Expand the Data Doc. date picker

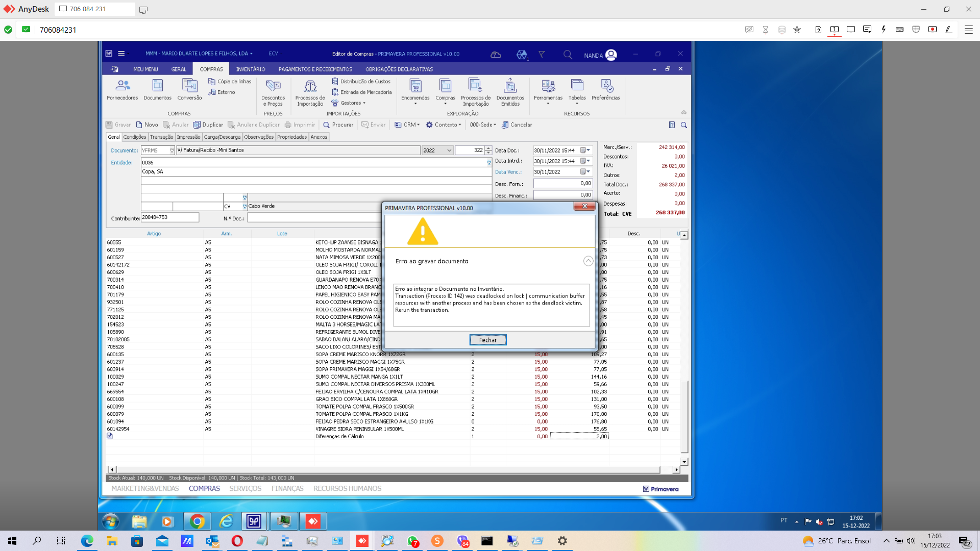pyautogui.click(x=589, y=151)
